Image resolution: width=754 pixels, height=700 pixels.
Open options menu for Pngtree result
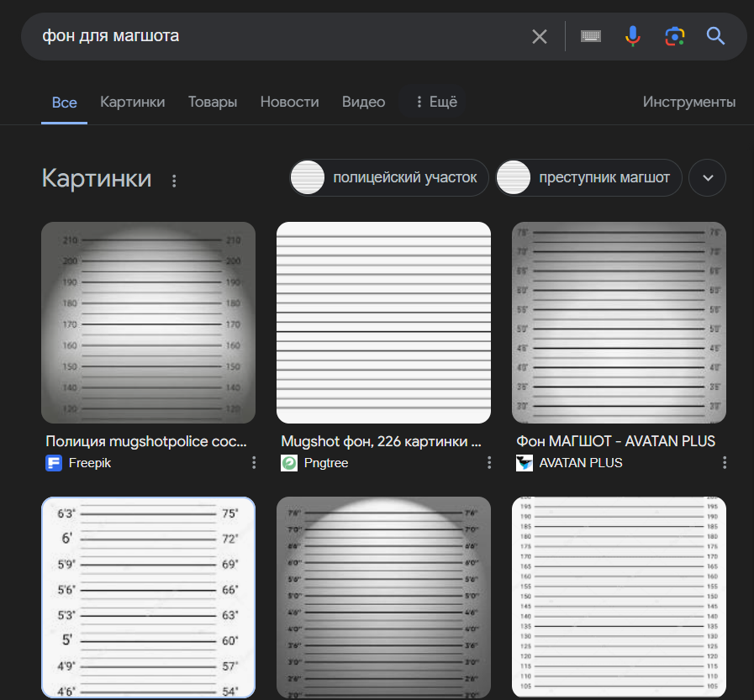tap(489, 462)
